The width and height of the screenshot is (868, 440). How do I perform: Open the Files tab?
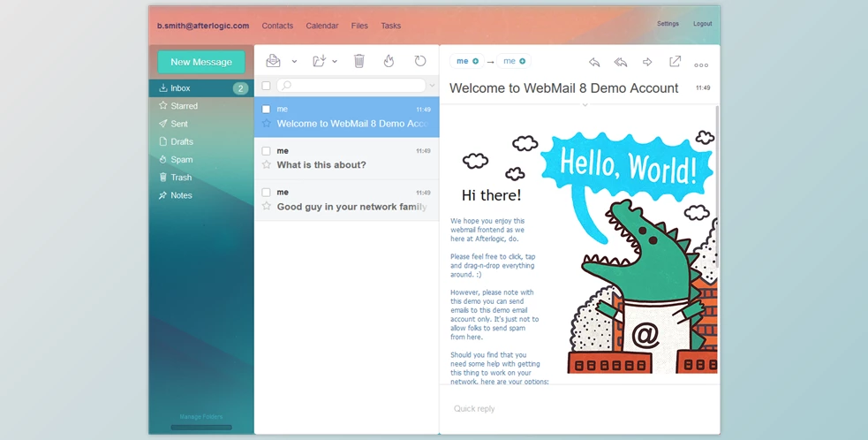click(359, 26)
